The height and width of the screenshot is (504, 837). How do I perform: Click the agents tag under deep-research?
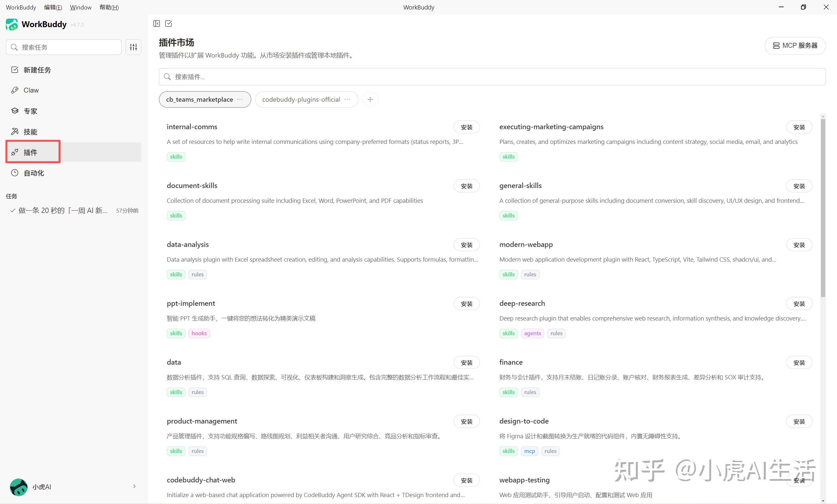[532, 333]
